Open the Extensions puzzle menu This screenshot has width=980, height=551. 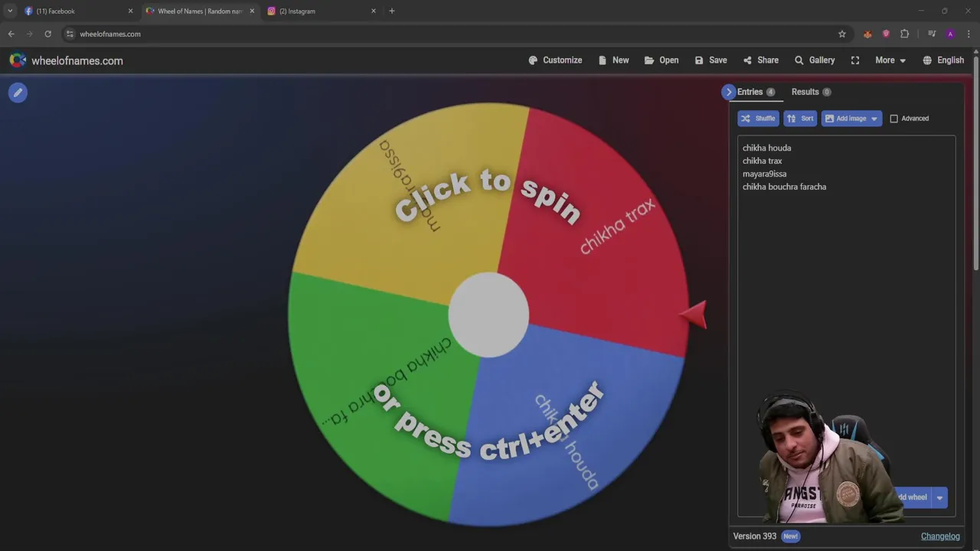pos(904,34)
